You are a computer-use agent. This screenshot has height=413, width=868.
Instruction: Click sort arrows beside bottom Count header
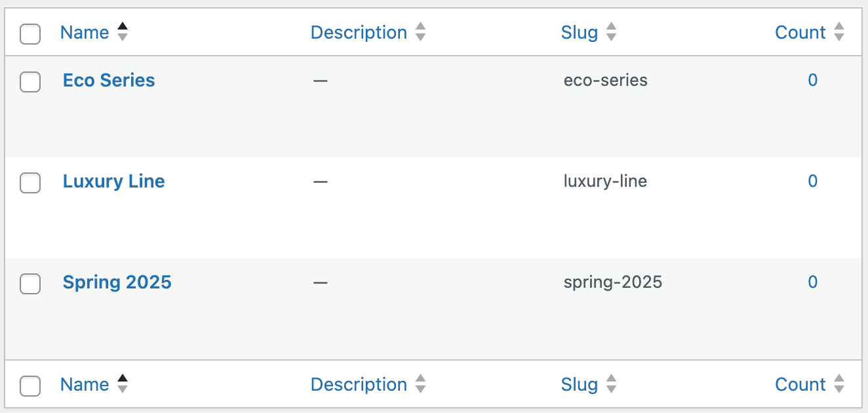839,384
